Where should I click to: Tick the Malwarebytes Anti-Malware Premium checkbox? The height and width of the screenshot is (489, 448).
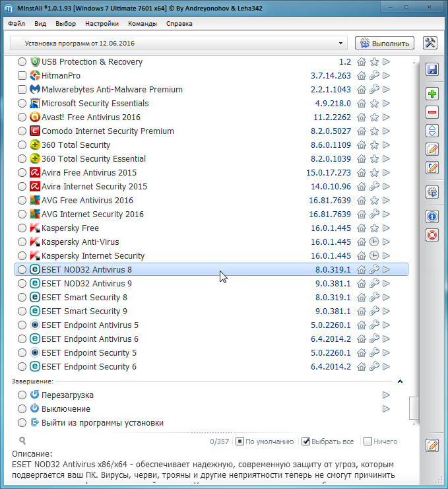tap(22, 89)
